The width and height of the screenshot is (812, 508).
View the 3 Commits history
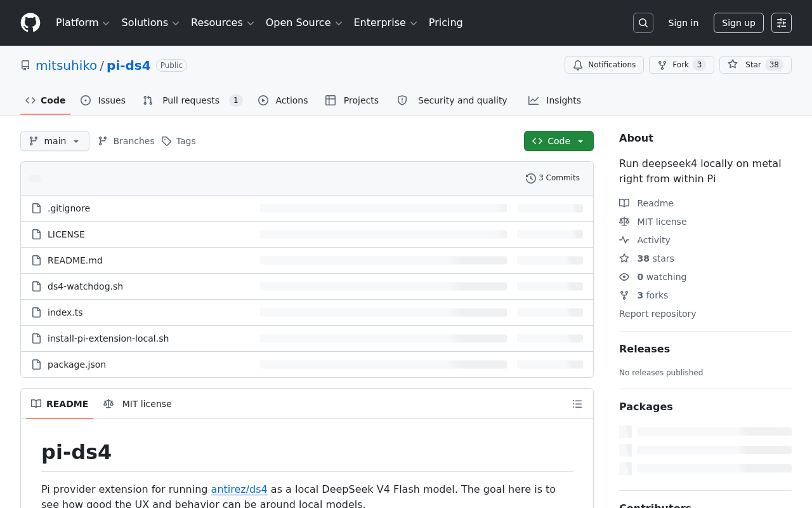(553, 178)
